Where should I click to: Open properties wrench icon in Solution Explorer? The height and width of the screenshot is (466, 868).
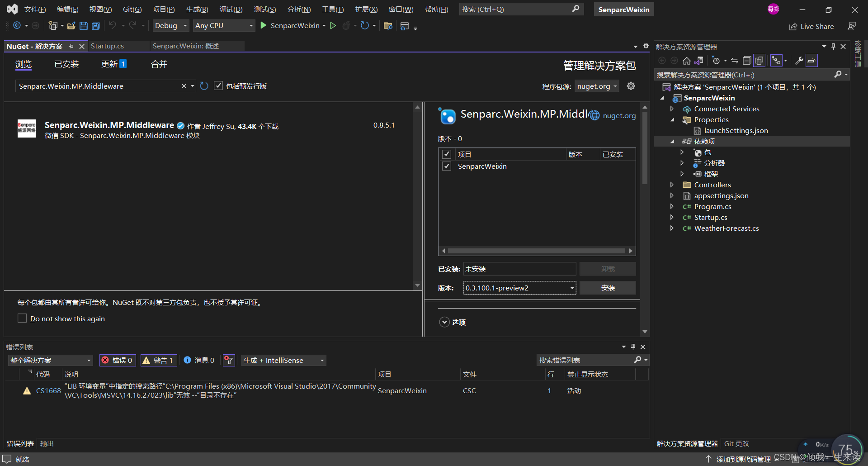799,61
